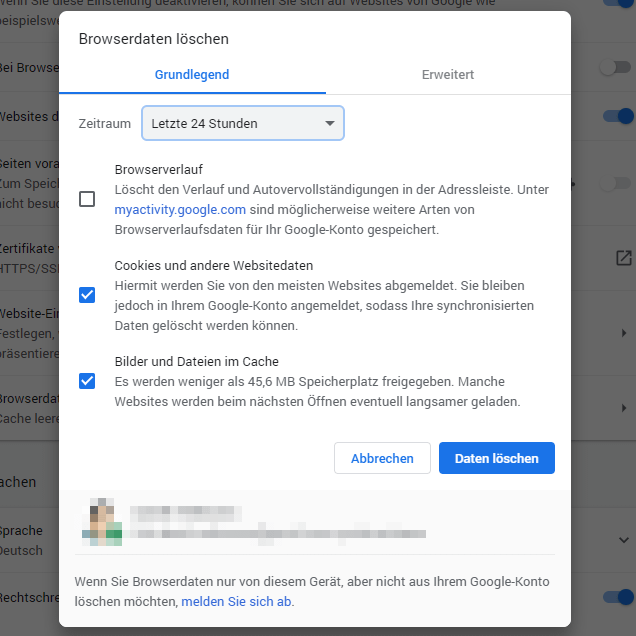Uncheck Bilder und Dateien im Cache checkbox
The image size is (636, 636).
click(87, 381)
